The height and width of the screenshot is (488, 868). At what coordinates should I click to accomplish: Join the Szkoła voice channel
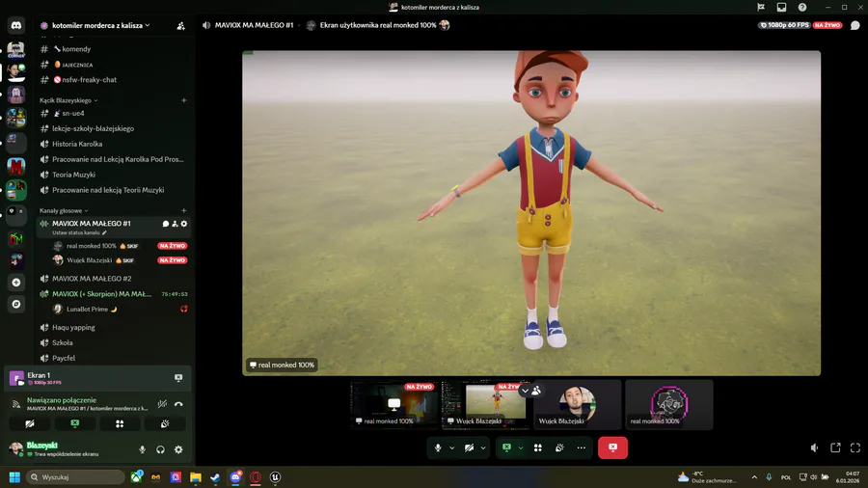coord(114,342)
